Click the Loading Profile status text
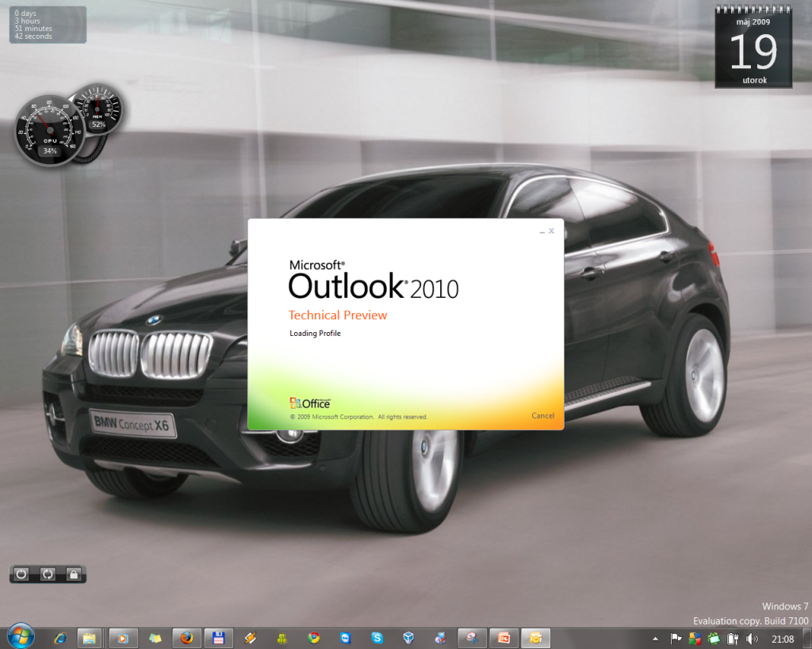 coord(315,334)
